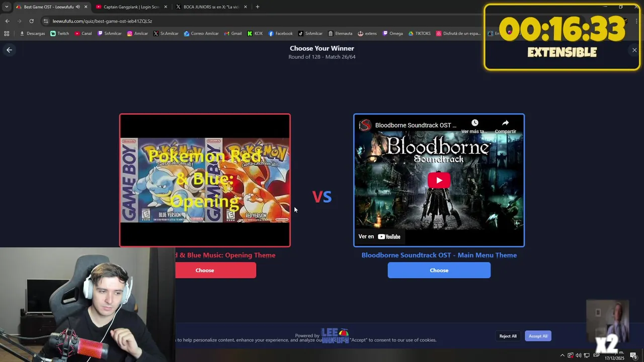Choose Bloodborne Main Menu Theme
Viewport: 644px width, 362px height.
(439, 270)
